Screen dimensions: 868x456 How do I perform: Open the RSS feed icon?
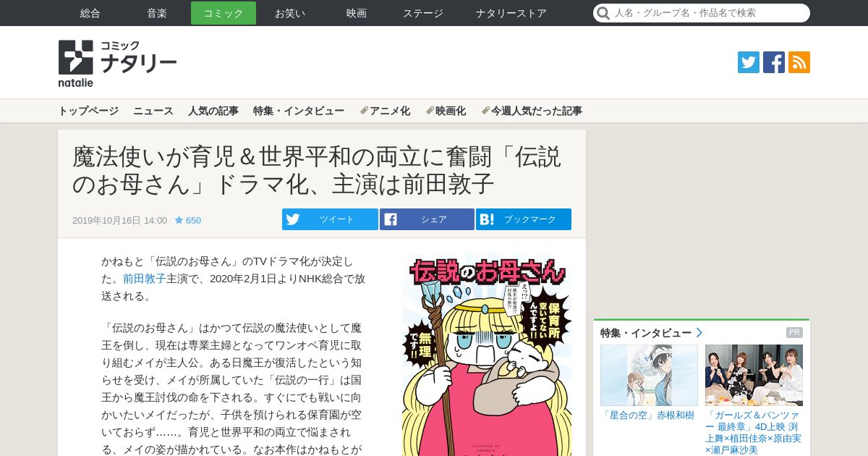[799, 62]
